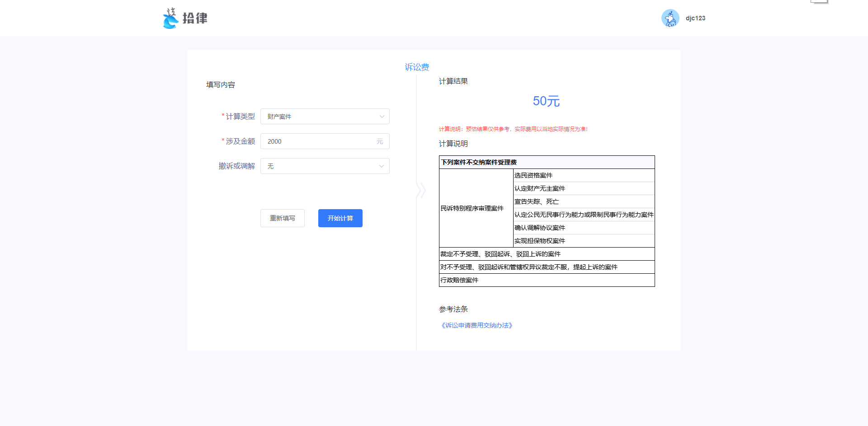Click the 拾律 deer logo icon
The height and width of the screenshot is (426, 868).
(x=170, y=19)
